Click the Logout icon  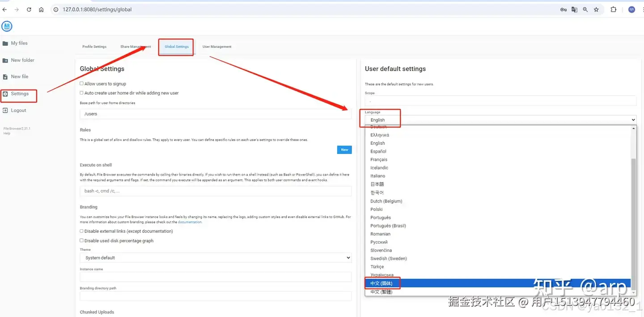tap(5, 111)
